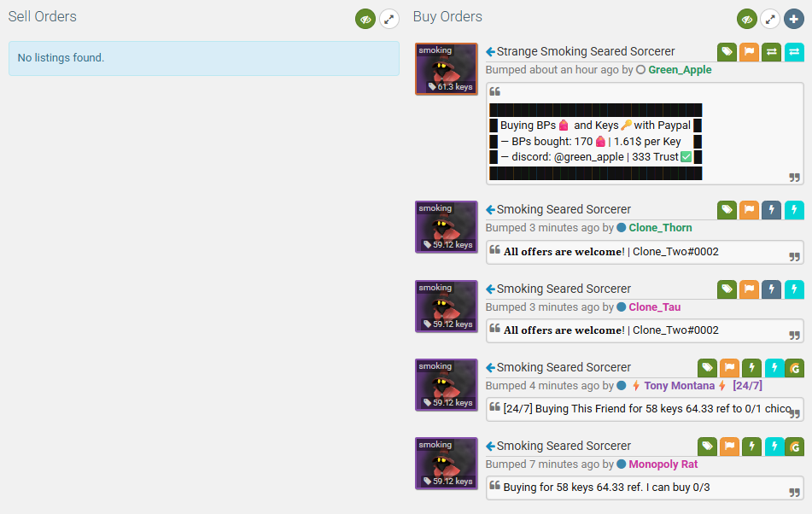Click tag icon on Green_Apple's listing

tap(727, 52)
